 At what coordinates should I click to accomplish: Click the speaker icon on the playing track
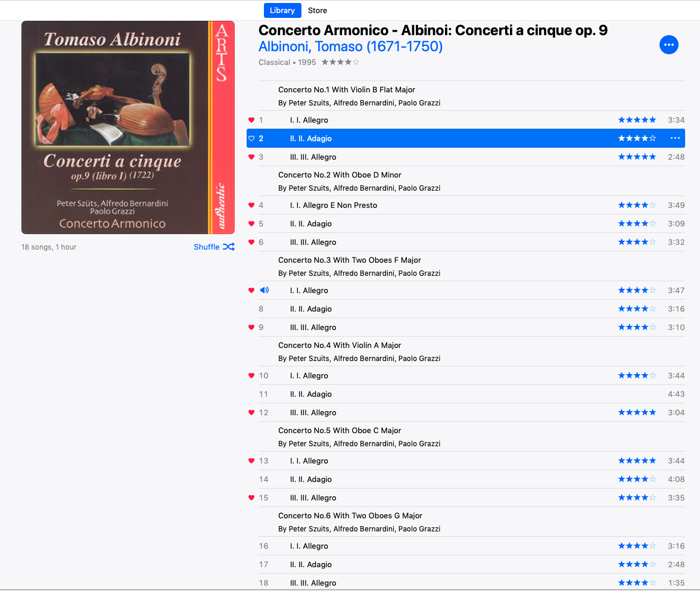[x=265, y=290]
